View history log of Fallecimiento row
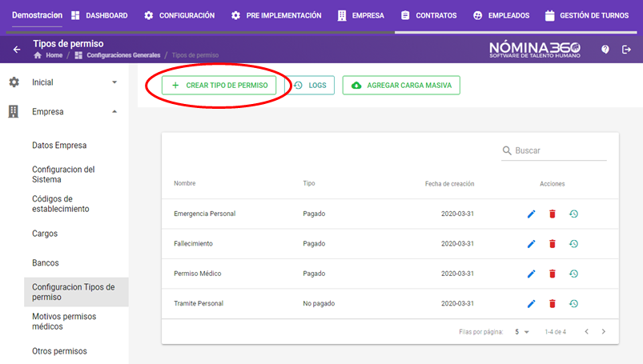 [x=573, y=244]
